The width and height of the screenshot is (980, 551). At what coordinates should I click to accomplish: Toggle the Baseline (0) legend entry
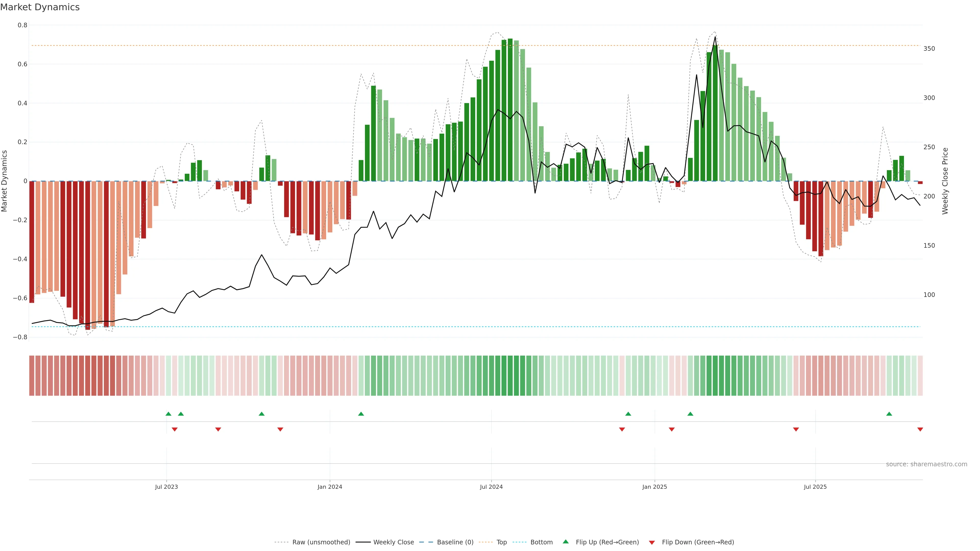(x=455, y=542)
